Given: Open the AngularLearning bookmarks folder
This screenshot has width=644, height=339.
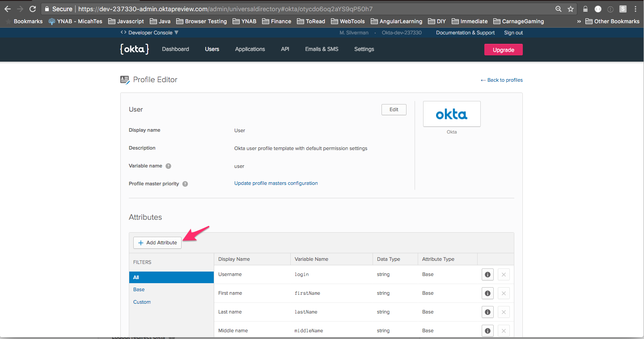Looking at the screenshot, I should 396,21.
